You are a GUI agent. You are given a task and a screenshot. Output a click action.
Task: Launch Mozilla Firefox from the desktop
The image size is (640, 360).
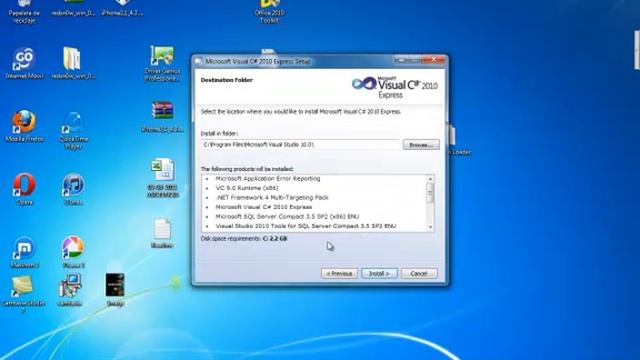click(24, 126)
